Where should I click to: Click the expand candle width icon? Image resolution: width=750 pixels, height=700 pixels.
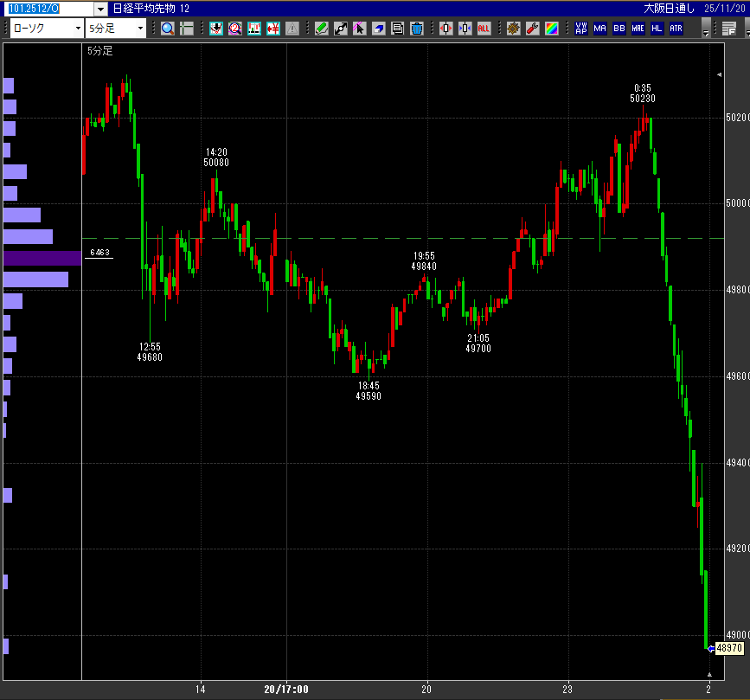pos(446,29)
